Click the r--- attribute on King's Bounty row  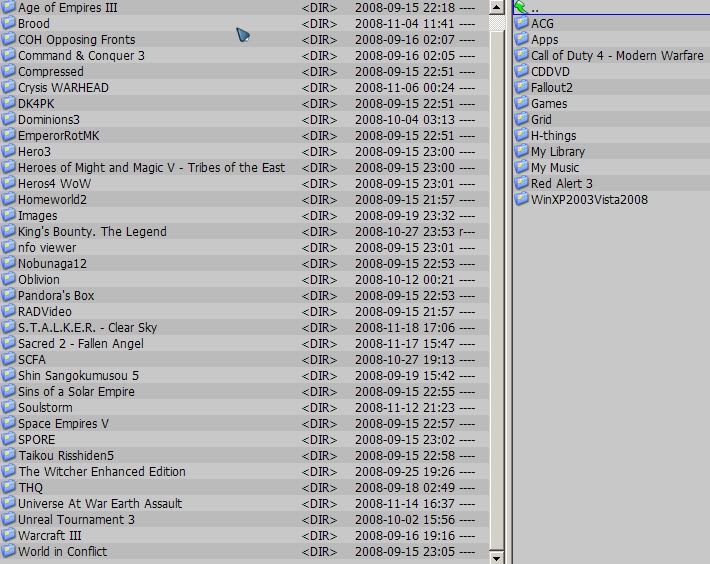pyautogui.click(x=467, y=232)
